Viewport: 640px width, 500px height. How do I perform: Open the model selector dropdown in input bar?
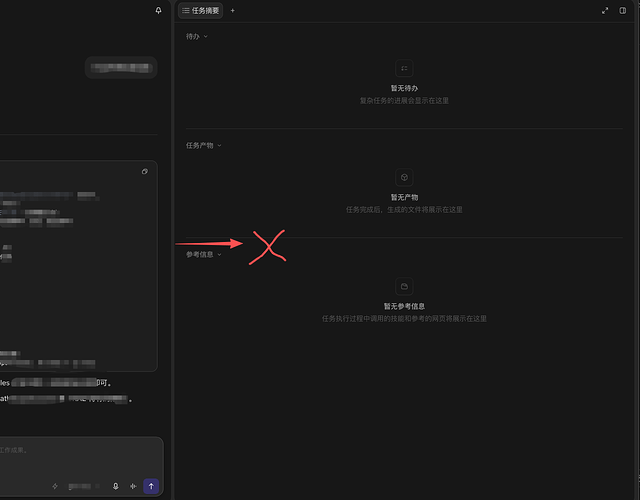click(84, 486)
